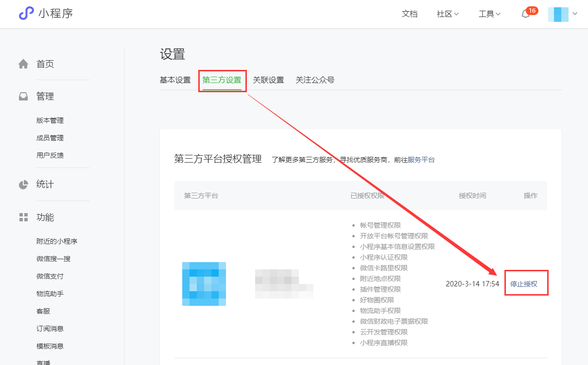Open the 服务平台 link
The image size is (588, 365).
(x=421, y=160)
